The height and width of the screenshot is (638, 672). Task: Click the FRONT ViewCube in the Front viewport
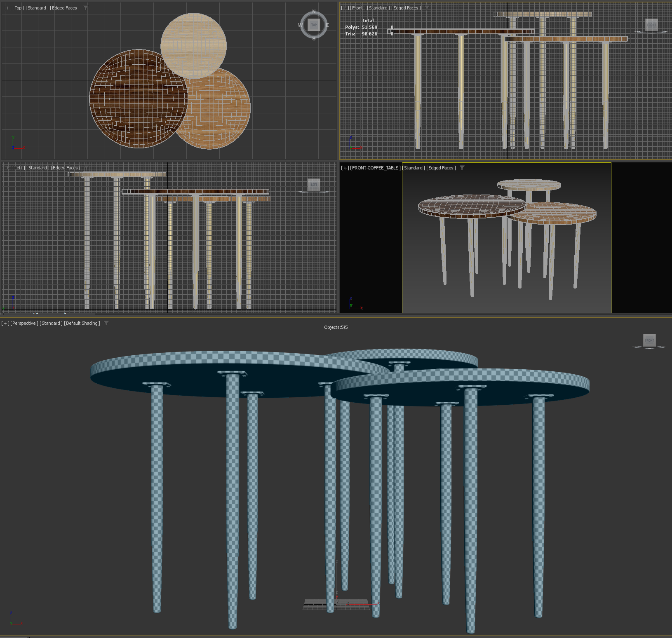(651, 25)
